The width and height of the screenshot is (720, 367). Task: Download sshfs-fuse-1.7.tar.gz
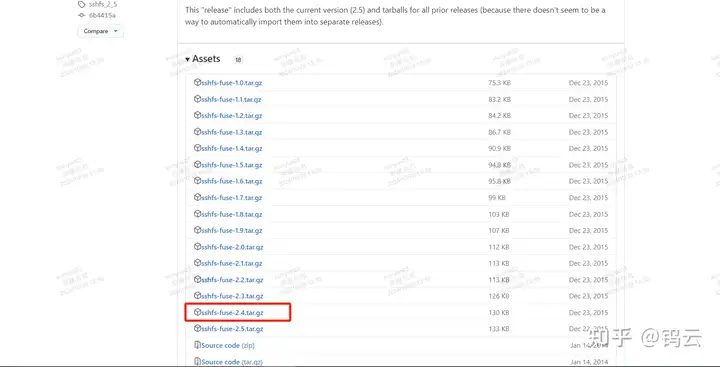point(231,198)
